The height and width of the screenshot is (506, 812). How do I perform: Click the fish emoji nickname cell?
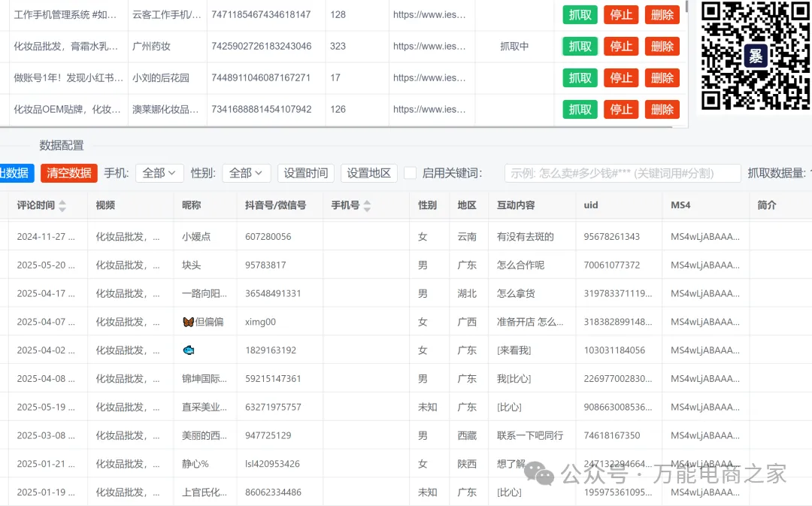click(x=189, y=350)
